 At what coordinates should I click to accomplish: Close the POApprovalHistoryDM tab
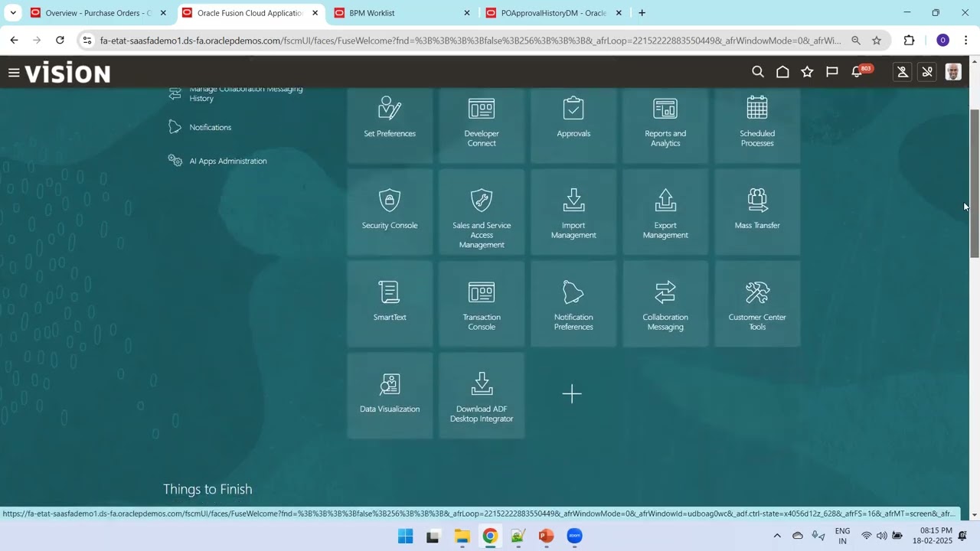[x=619, y=13]
